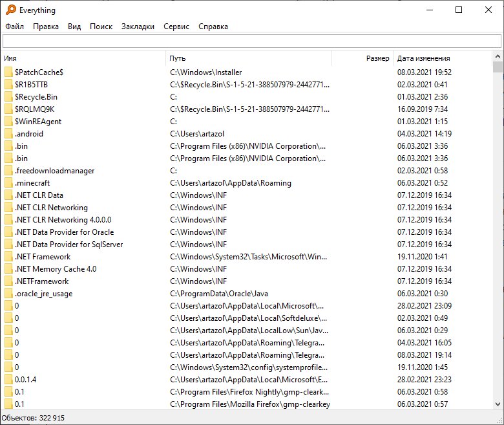The height and width of the screenshot is (425, 504).
Task: Select the .NET Memory Cache 4.0 name
Action: [x=56, y=268]
